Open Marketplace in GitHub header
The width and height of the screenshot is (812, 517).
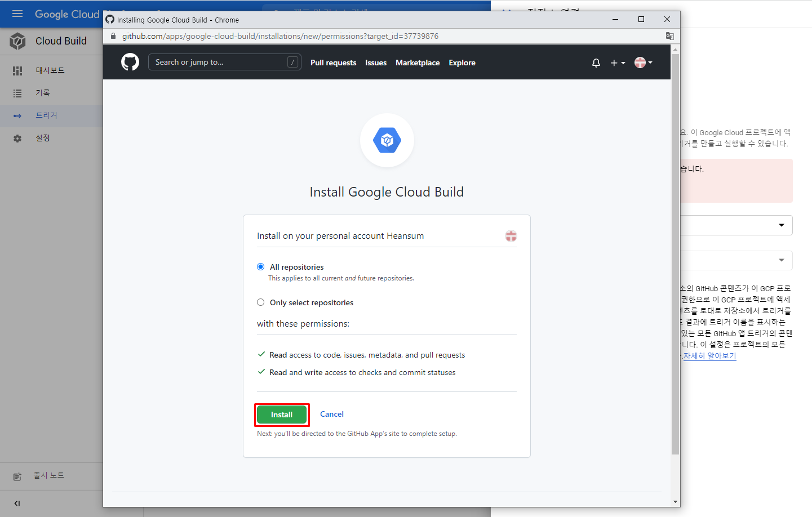pos(418,63)
